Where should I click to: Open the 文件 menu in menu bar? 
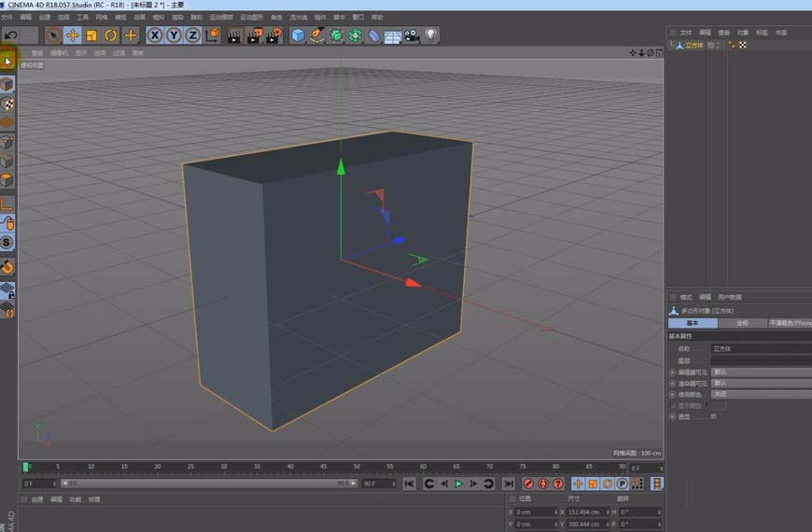click(x=7, y=17)
